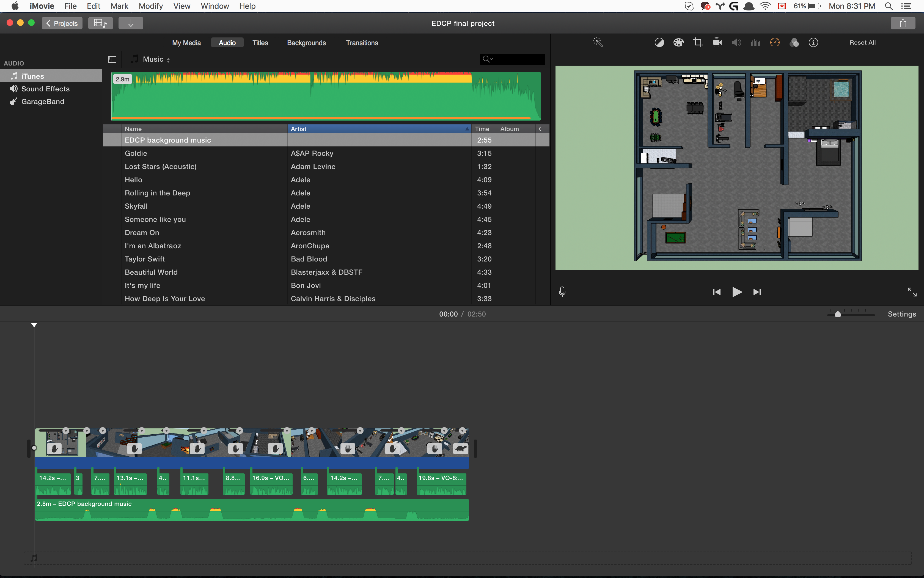Select the Dream On song row
The height and width of the screenshot is (578, 924).
point(326,232)
